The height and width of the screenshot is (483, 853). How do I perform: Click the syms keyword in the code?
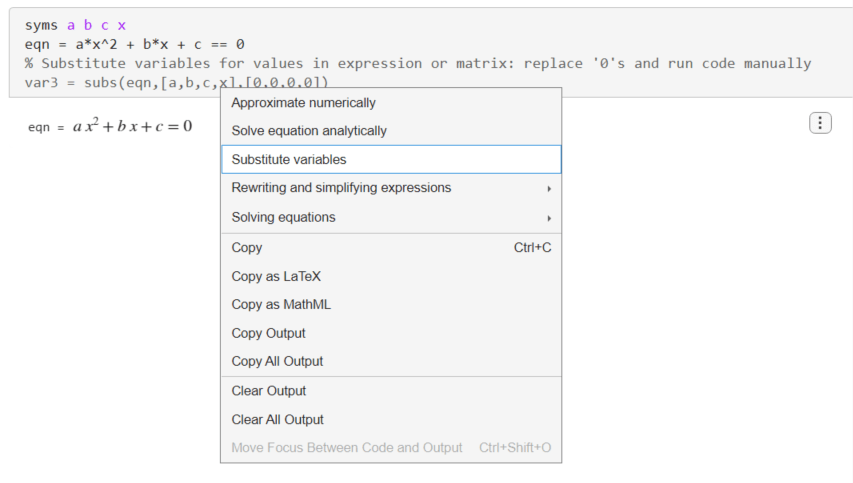point(42,25)
